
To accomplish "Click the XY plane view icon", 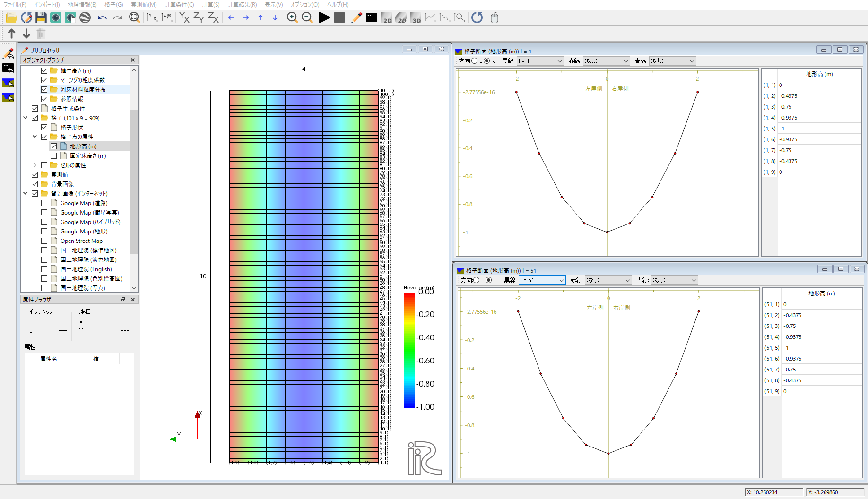I will (184, 18).
